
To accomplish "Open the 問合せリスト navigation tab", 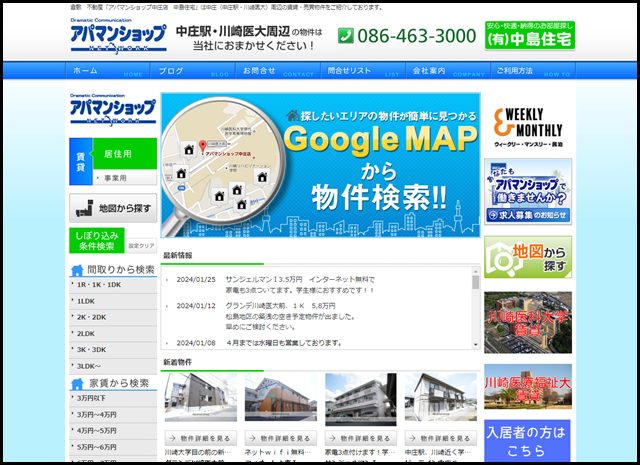I will [363, 71].
